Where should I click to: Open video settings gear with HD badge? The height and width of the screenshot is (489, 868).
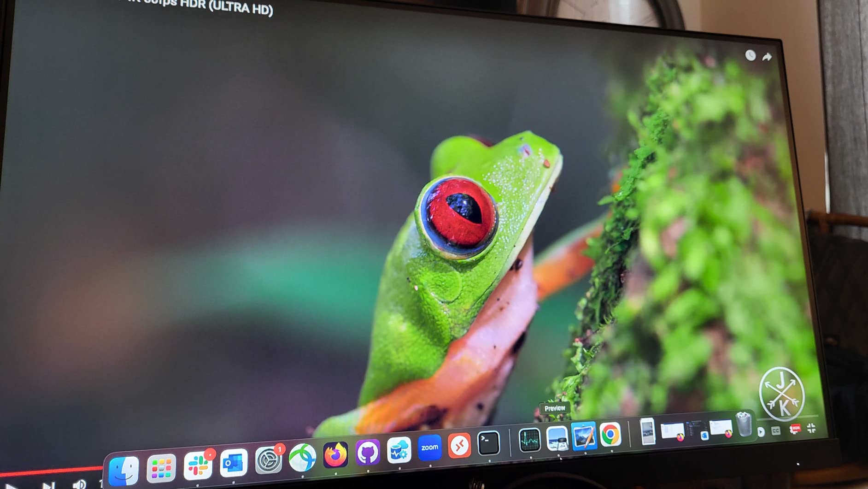pyautogui.click(x=795, y=430)
